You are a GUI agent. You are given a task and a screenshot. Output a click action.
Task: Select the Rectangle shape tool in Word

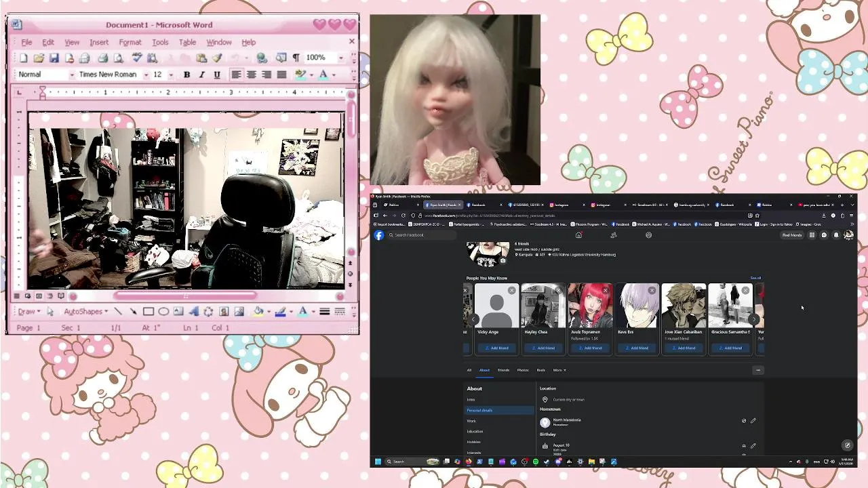pos(149,312)
